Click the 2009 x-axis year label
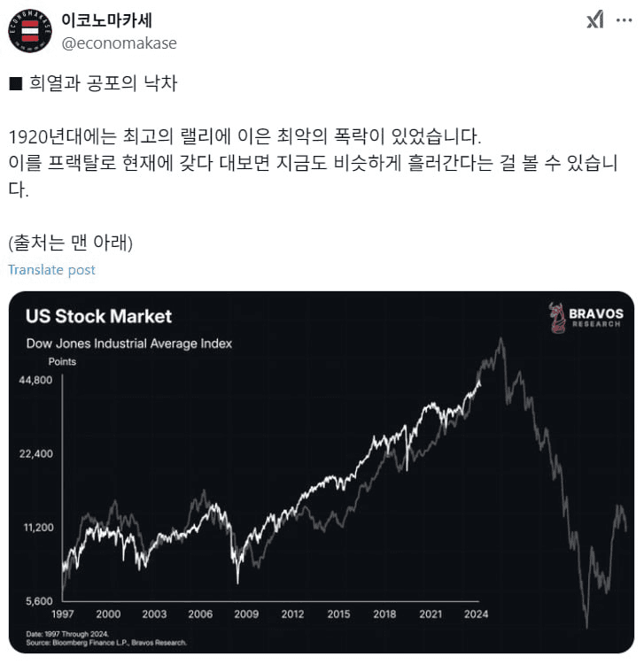The height and width of the screenshot is (664, 644). click(246, 614)
